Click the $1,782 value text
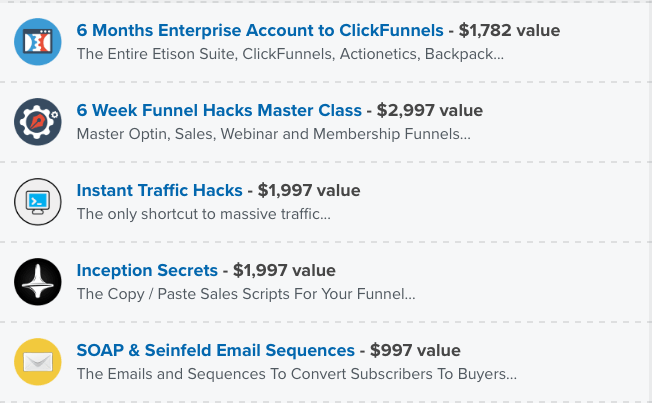Image resolution: width=652 pixels, height=403 pixels. (x=509, y=30)
